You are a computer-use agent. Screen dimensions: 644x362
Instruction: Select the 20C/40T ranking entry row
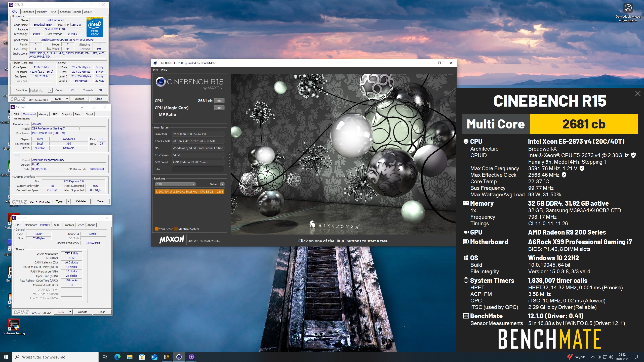[189, 192]
